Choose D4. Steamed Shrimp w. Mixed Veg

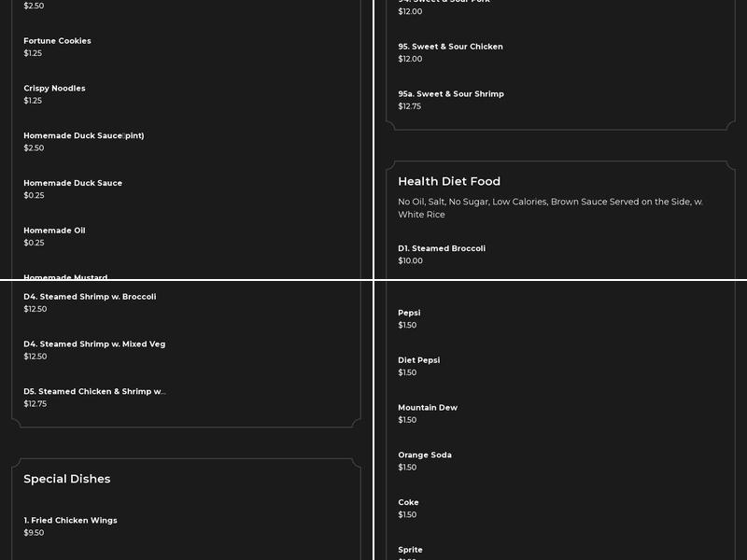click(x=94, y=344)
